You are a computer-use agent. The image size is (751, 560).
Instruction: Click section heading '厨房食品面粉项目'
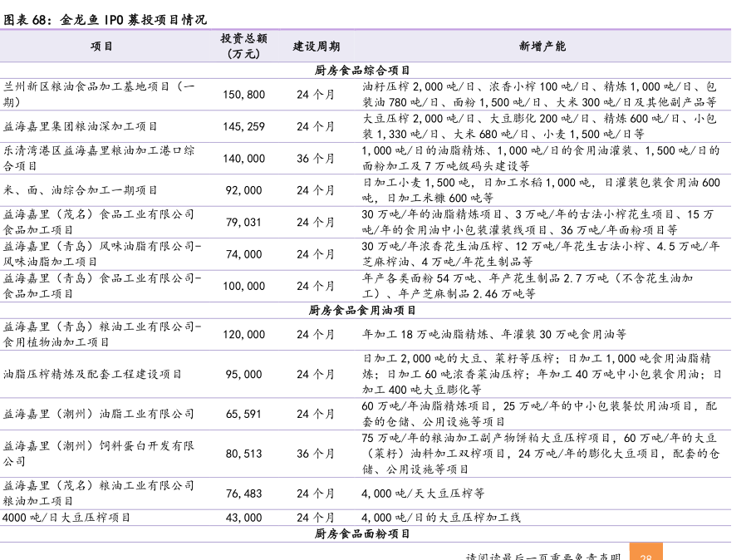point(362,533)
